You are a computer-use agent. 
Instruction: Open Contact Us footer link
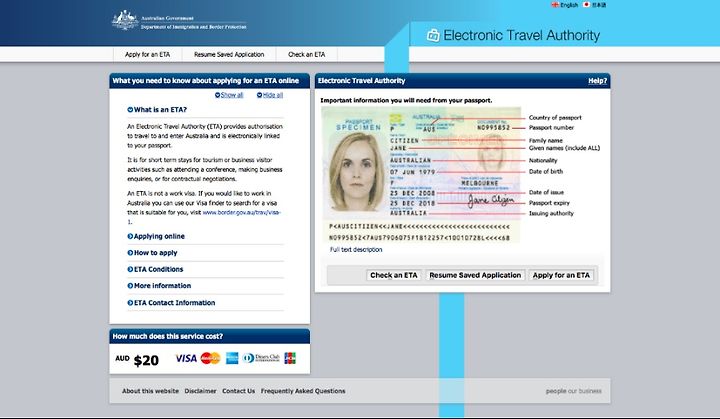click(x=238, y=391)
